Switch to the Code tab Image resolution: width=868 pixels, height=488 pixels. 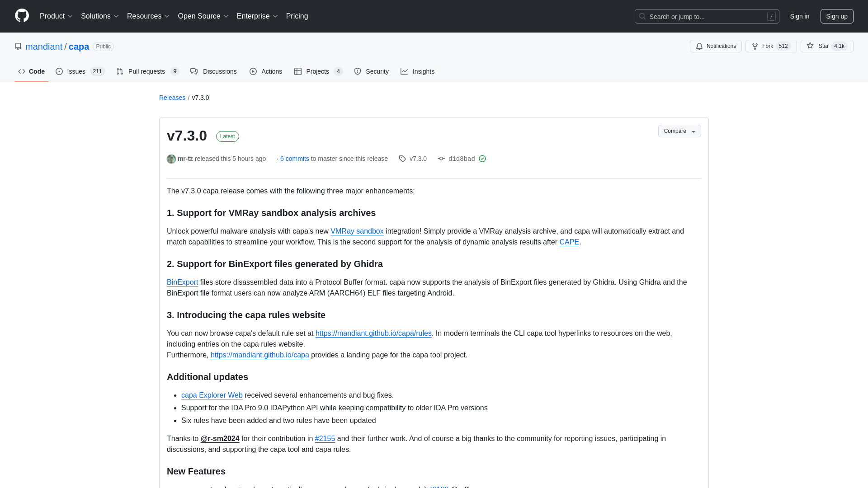click(32, 71)
